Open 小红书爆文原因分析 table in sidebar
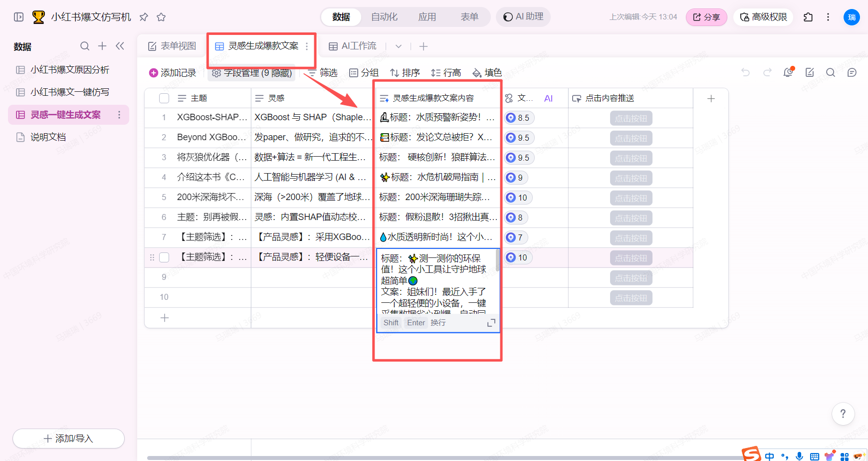 pos(69,70)
